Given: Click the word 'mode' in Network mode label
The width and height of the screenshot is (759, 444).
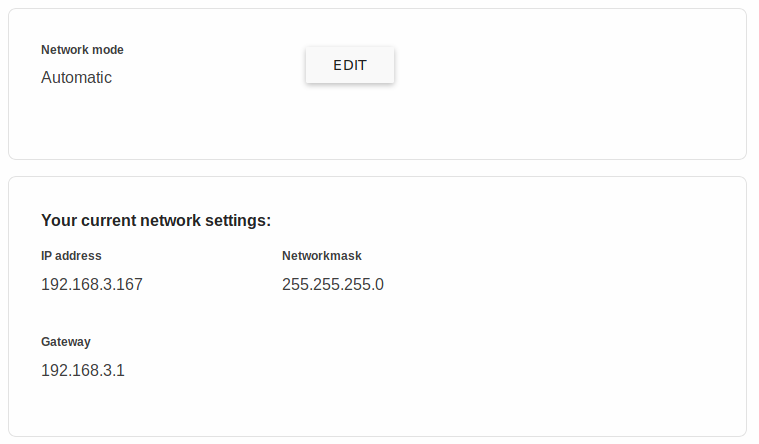Looking at the screenshot, I should coord(108,50).
